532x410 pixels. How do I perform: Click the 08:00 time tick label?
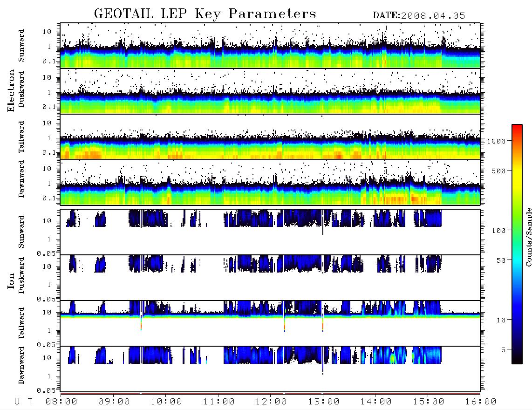pyautogui.click(x=61, y=402)
